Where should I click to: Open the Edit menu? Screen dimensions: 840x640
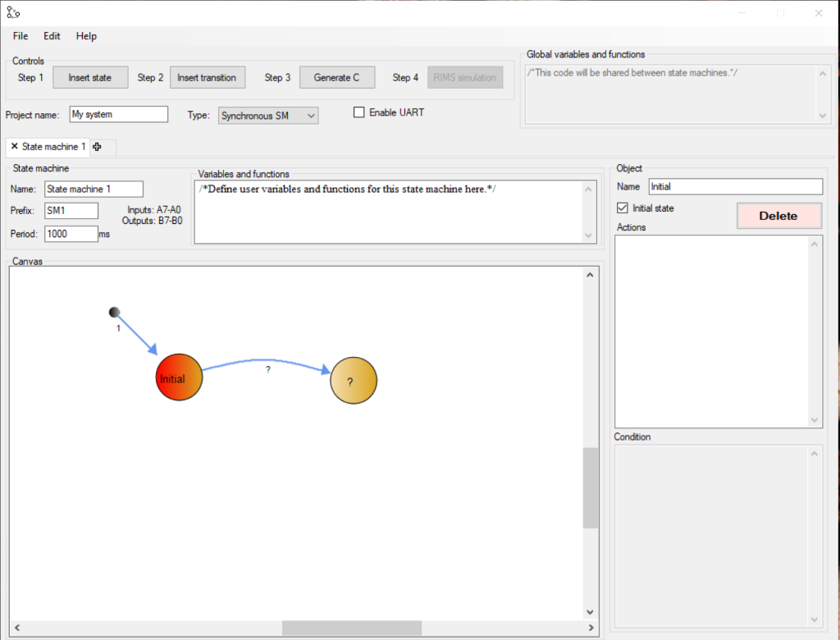[x=52, y=36]
